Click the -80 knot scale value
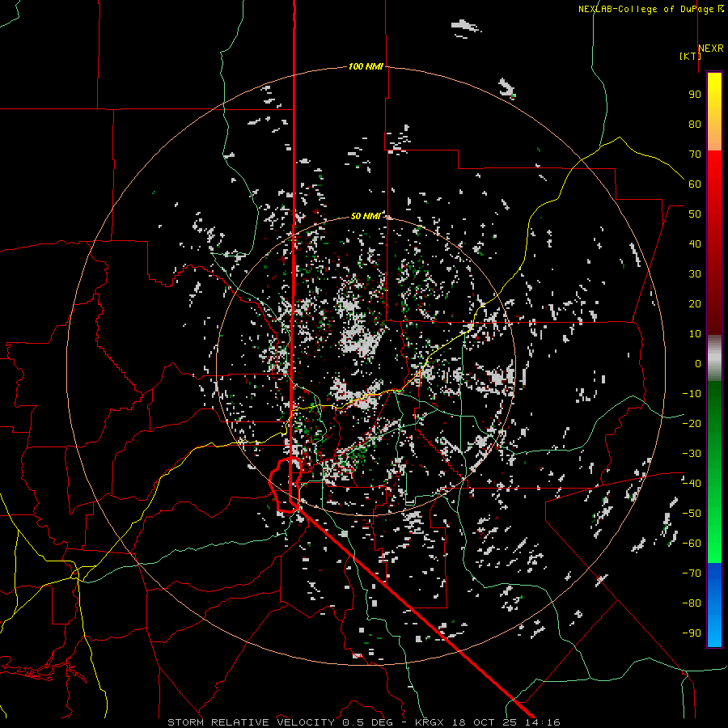 pyautogui.click(x=692, y=603)
